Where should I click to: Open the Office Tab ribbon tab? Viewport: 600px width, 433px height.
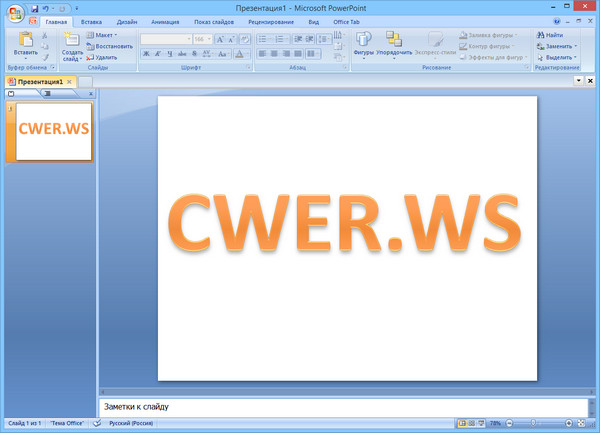[x=346, y=22]
